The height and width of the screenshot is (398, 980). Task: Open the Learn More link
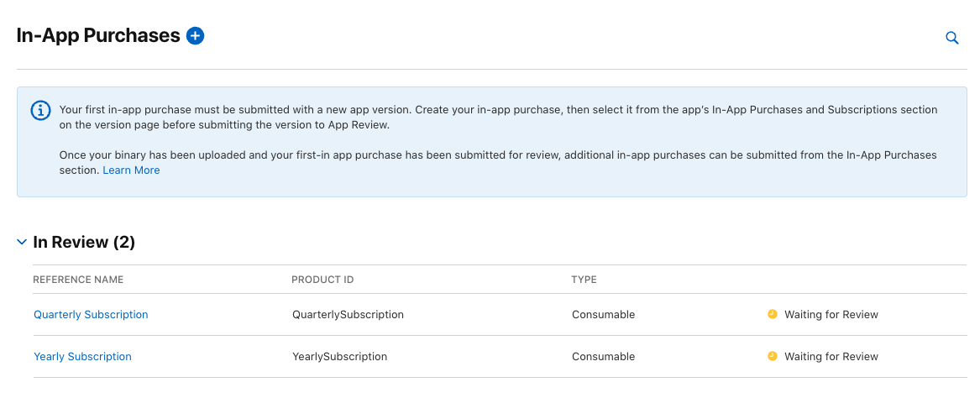click(131, 170)
